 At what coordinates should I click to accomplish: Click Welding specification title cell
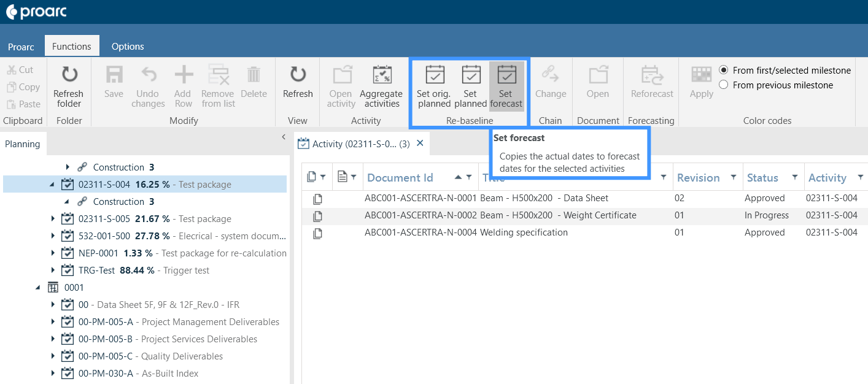[x=524, y=232]
